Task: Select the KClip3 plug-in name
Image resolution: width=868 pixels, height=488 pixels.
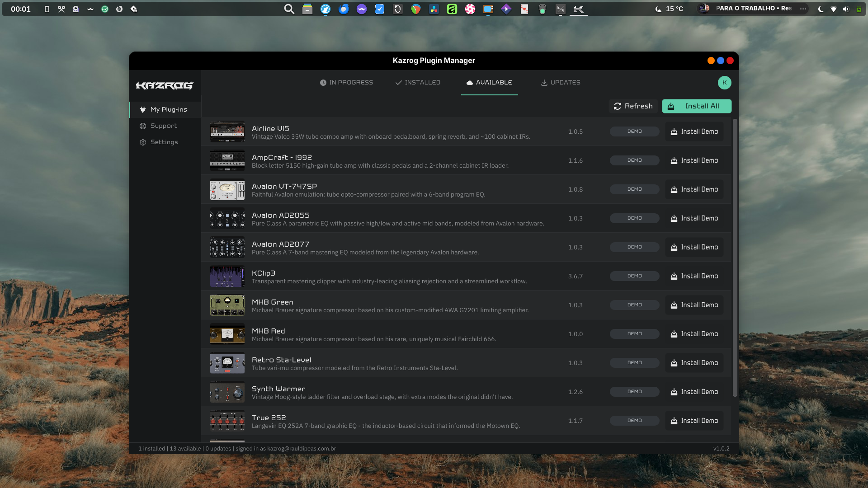Action: [x=264, y=273]
